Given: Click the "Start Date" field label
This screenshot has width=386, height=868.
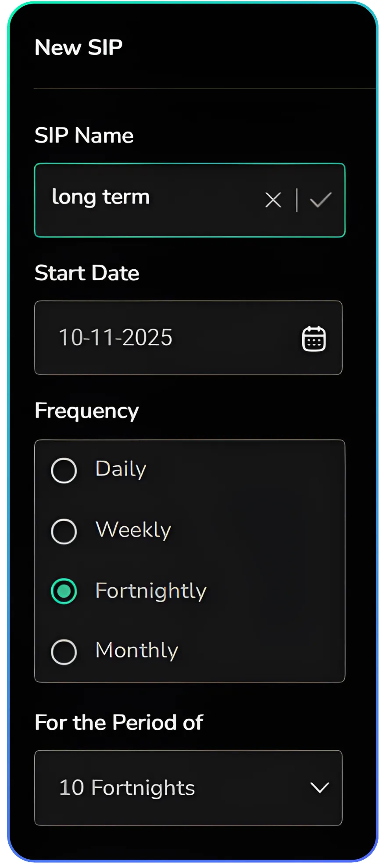Looking at the screenshot, I should (x=87, y=273).
